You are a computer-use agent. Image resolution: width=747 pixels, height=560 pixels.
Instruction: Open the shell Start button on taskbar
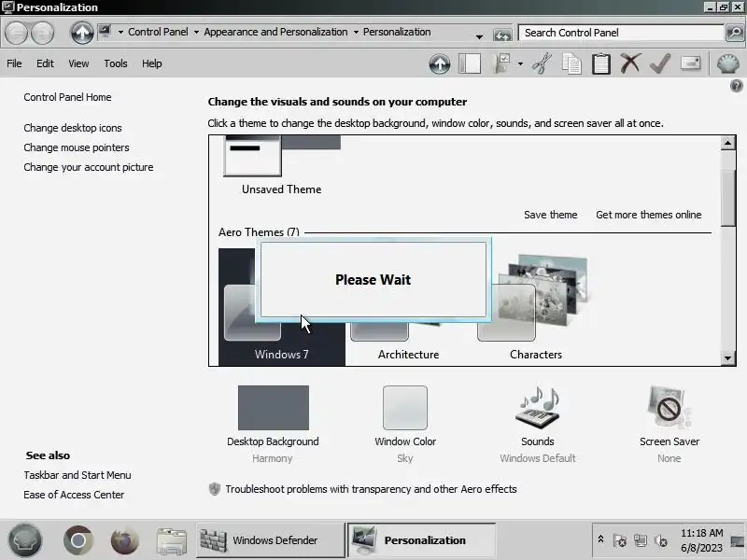tap(25, 540)
